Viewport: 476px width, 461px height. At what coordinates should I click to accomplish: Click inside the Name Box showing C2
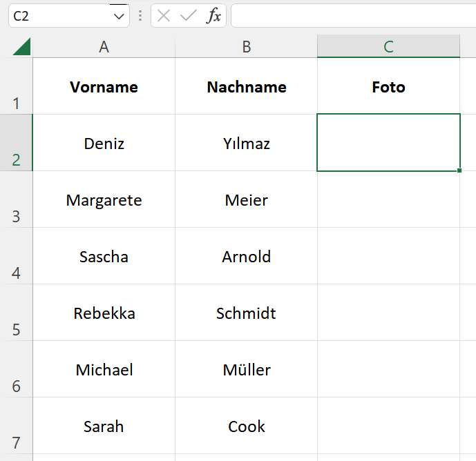tap(61, 16)
